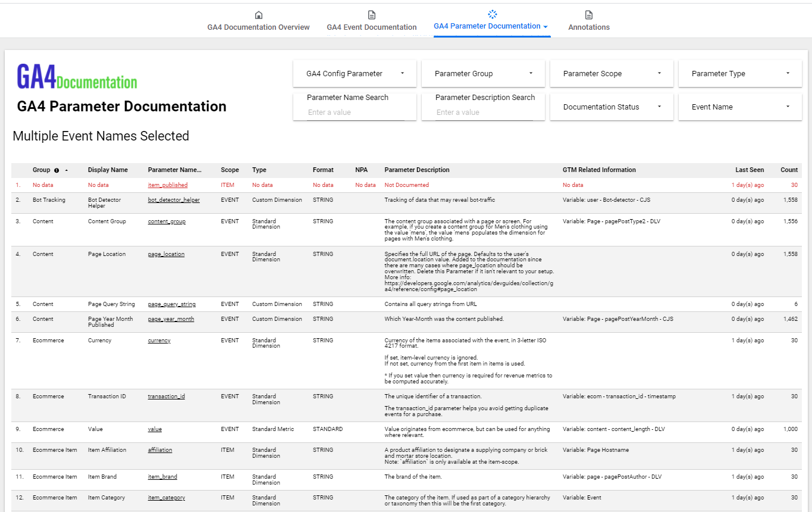Click Multiple Event Names Selected heading
Viewport: 812px width, 512px height.
(101, 136)
